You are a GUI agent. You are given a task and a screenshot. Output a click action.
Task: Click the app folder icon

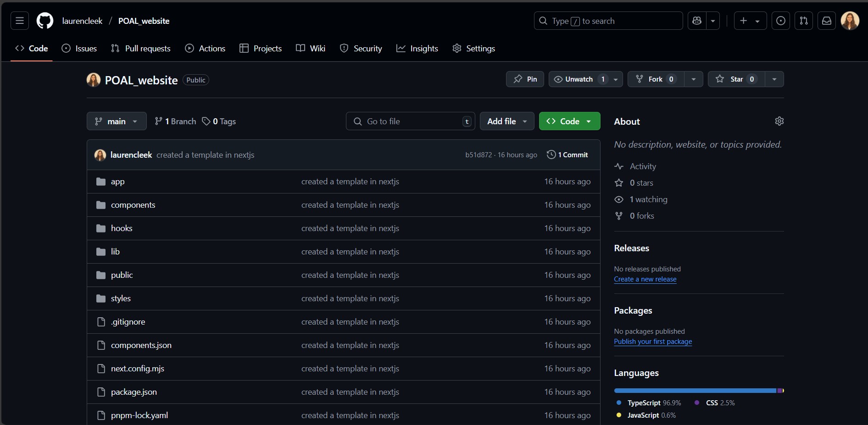101,182
